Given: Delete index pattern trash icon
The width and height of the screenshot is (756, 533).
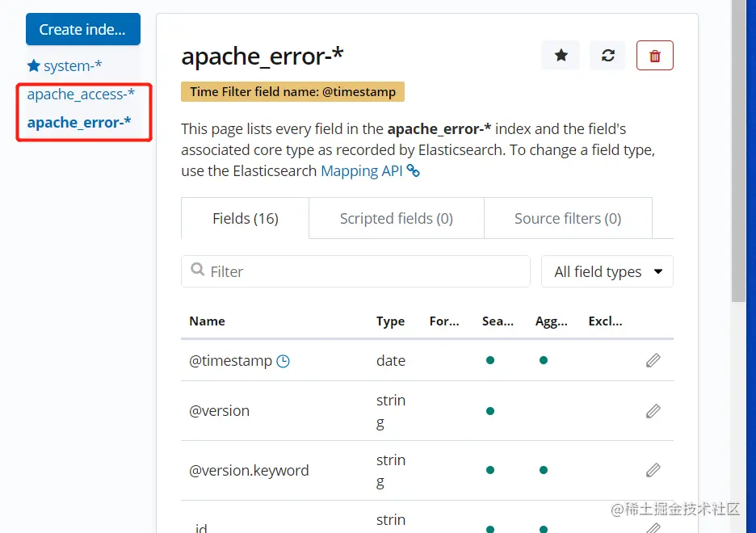Looking at the screenshot, I should point(655,56).
